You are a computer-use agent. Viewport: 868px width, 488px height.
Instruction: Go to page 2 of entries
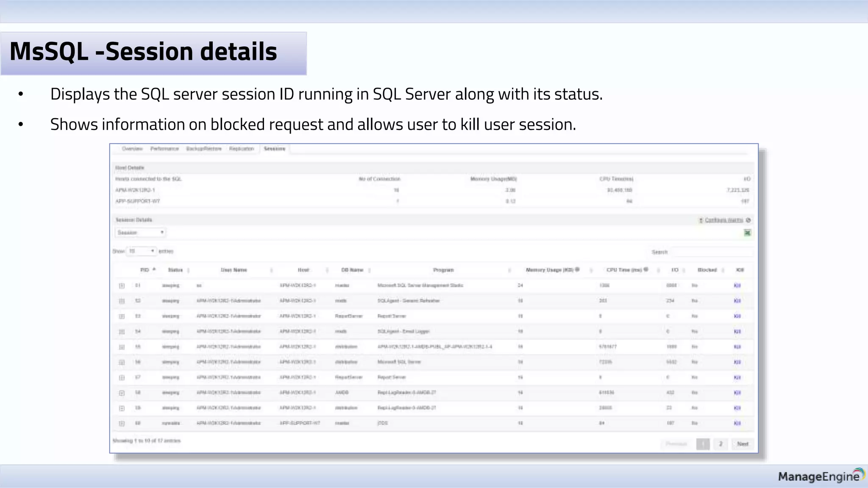click(720, 444)
